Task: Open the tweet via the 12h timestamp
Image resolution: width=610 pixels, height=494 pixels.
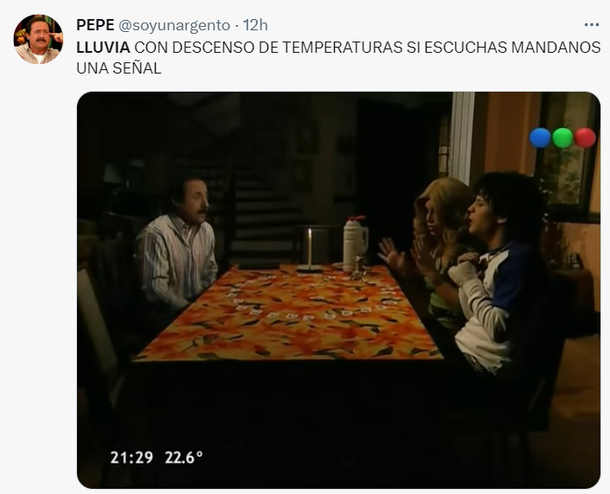Action: tap(255, 25)
